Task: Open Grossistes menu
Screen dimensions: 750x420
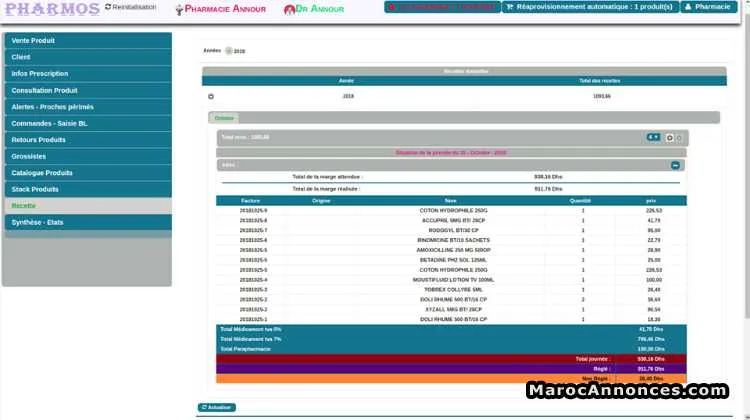Action: point(88,156)
